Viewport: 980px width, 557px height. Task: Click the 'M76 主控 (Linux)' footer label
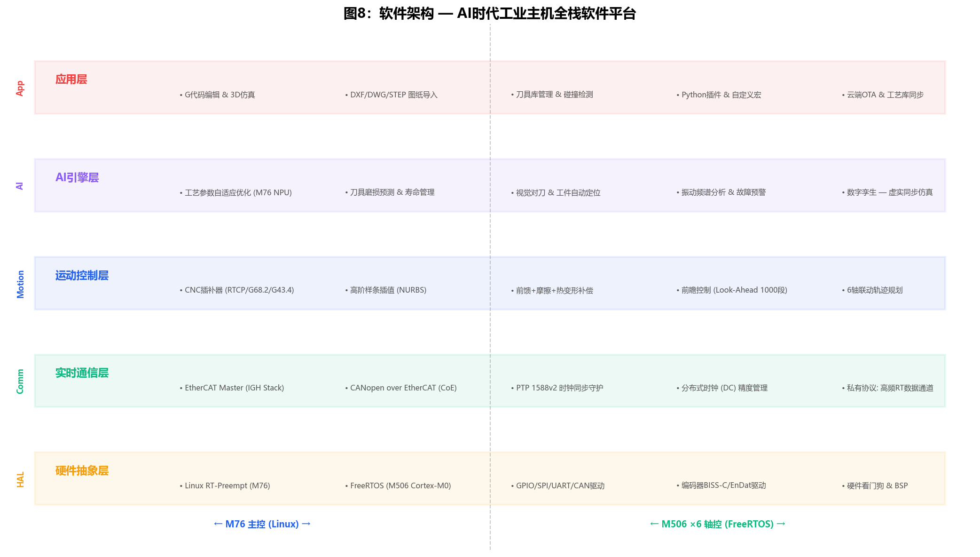tap(262, 524)
